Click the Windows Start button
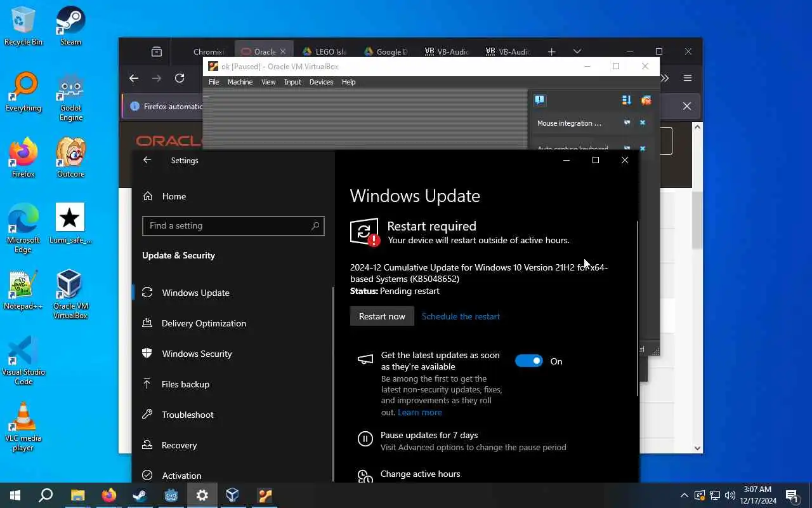The height and width of the screenshot is (508, 812). point(15,495)
